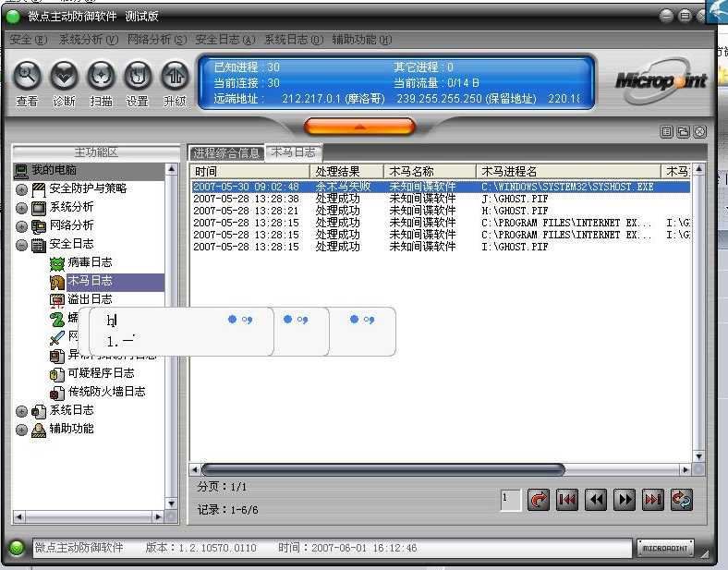The image size is (728, 570).
Task: Click tree panel scroll-right arrow
Action: 158,516
